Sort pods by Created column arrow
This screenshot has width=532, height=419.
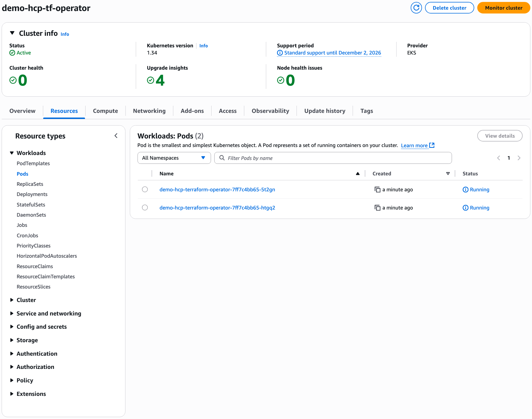coord(448,174)
